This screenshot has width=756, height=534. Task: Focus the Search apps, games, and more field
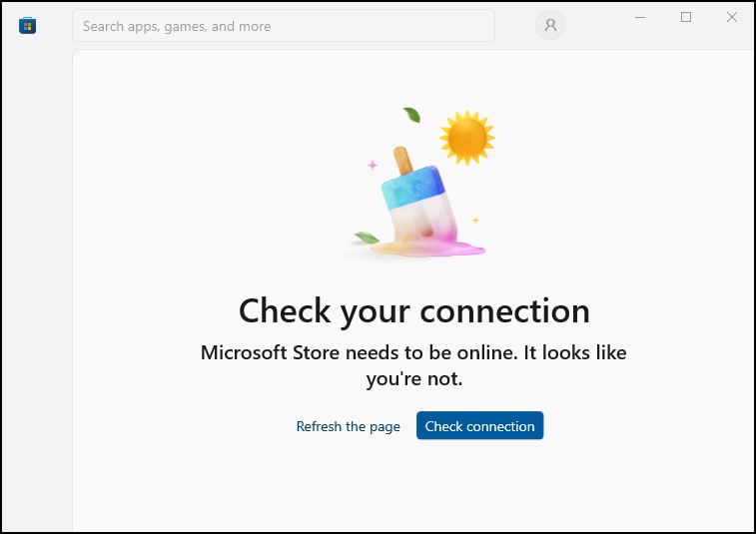tap(284, 26)
